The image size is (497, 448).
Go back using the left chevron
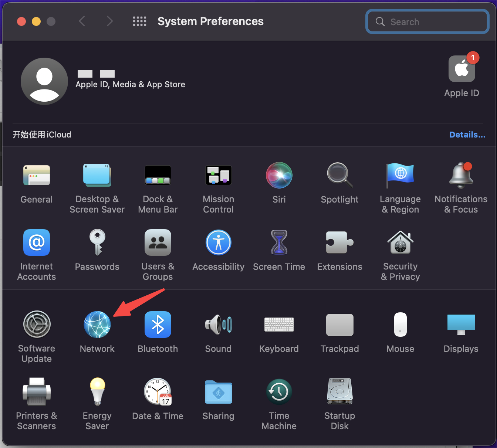[82, 21]
